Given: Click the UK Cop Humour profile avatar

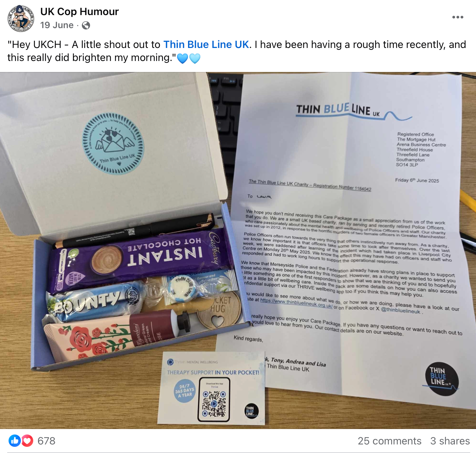Looking at the screenshot, I should pos(21,19).
